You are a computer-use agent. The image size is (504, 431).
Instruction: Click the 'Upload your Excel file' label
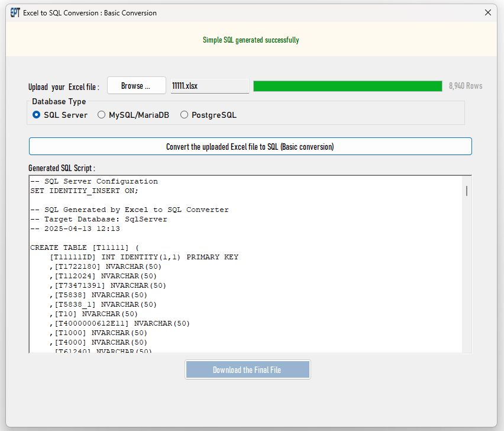point(64,87)
